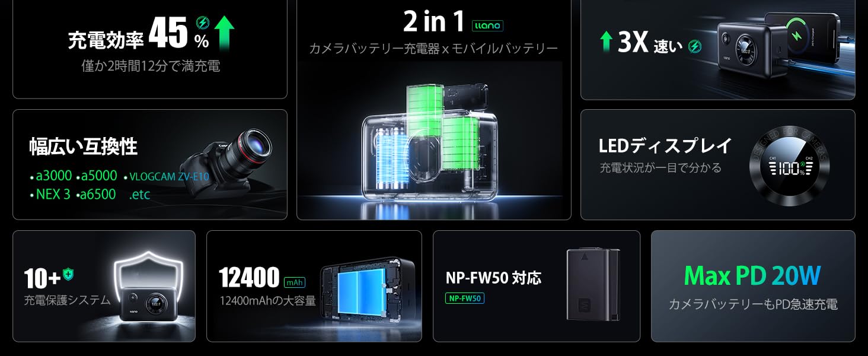
Task: Click the green shield plus icon near 10+
Action: pyautogui.click(x=68, y=274)
